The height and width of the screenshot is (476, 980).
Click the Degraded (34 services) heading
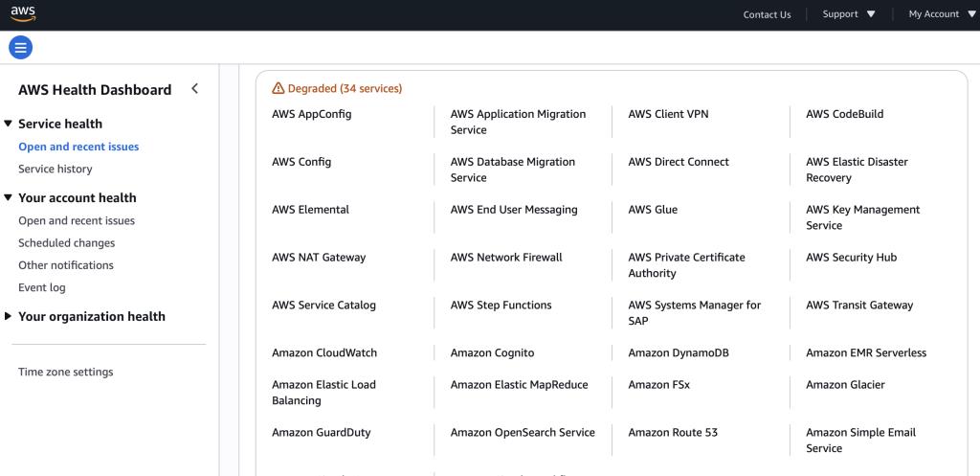[x=345, y=89]
